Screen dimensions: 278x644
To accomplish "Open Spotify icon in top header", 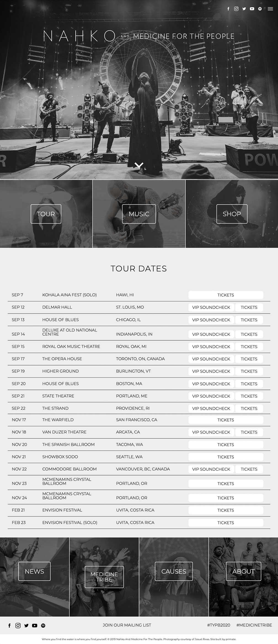I will click(260, 9).
